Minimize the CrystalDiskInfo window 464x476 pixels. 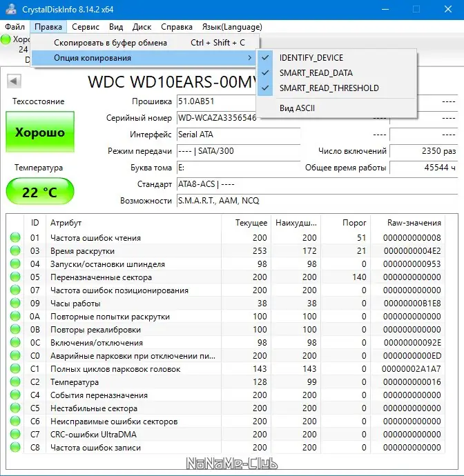[385, 9]
